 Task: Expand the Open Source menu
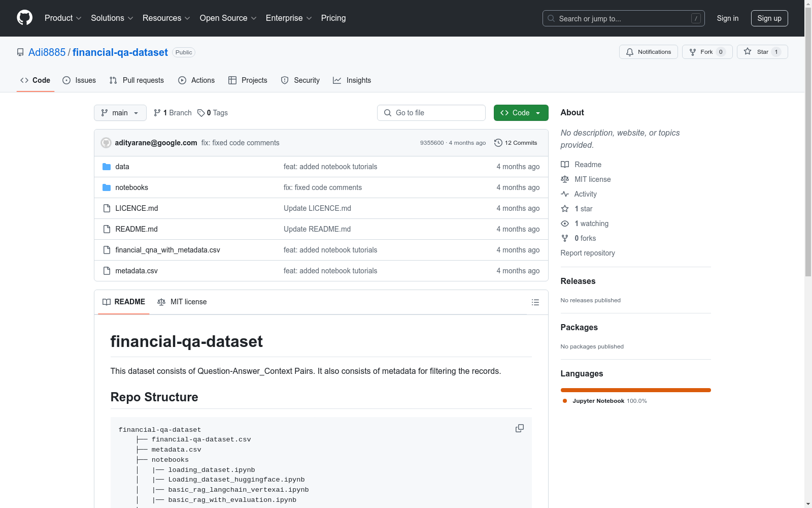tap(228, 18)
